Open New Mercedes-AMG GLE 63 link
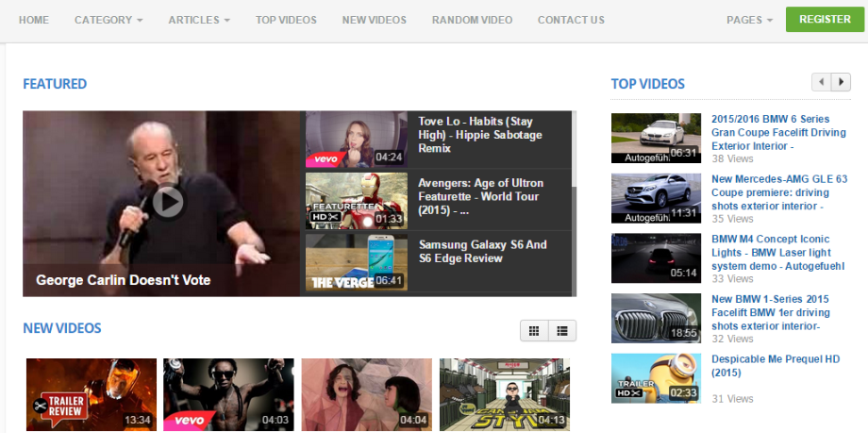This screenshot has width=868, height=448. click(779, 192)
